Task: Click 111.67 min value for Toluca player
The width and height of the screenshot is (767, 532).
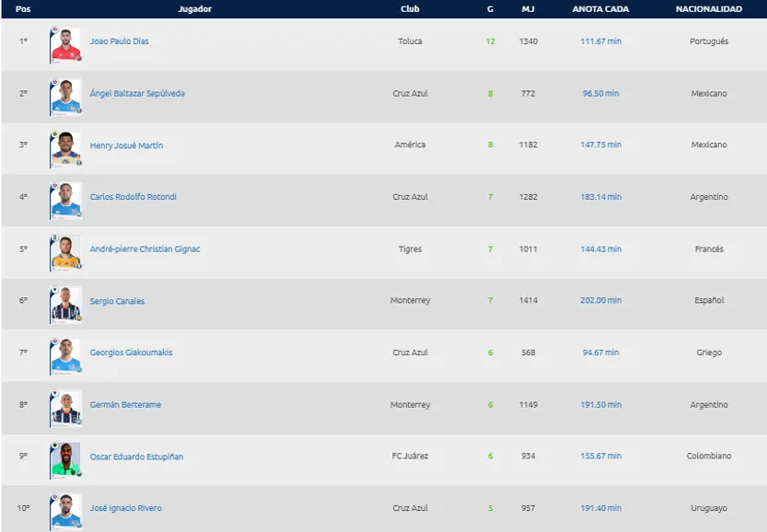Action: click(600, 41)
